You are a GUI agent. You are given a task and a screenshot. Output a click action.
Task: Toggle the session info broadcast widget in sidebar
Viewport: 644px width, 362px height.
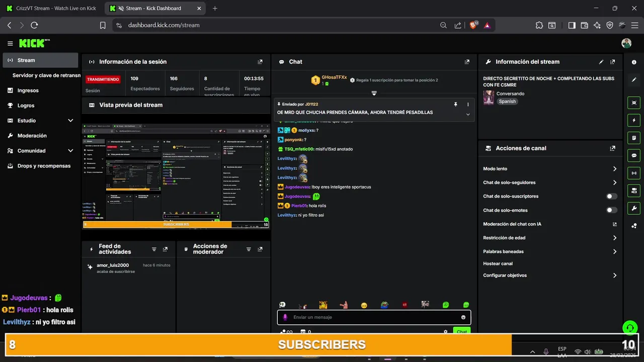pos(634,173)
